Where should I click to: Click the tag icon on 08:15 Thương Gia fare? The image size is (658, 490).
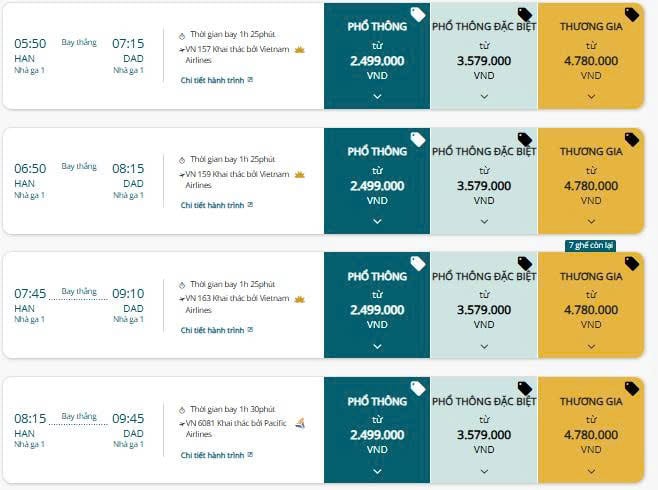pos(632,388)
